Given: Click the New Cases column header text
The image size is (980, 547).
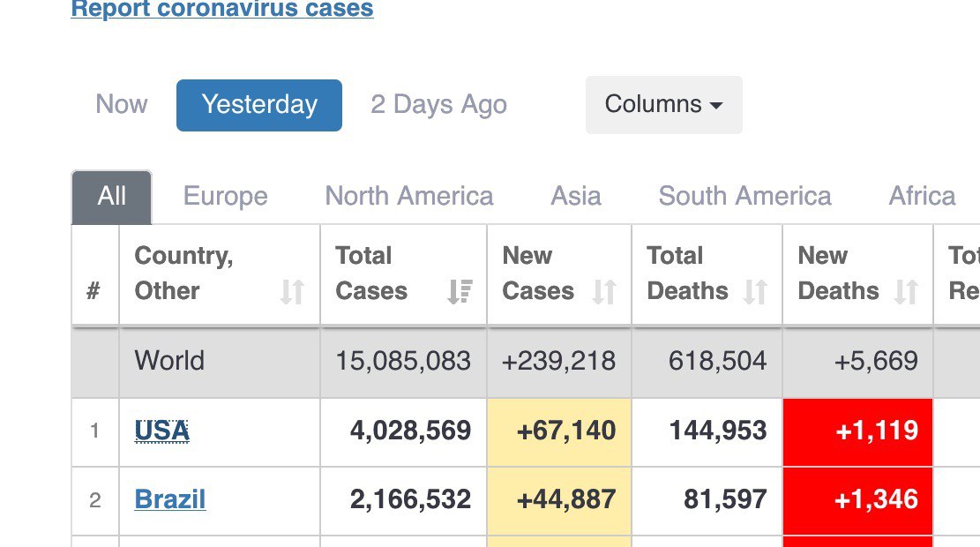Looking at the screenshot, I should click(538, 273).
